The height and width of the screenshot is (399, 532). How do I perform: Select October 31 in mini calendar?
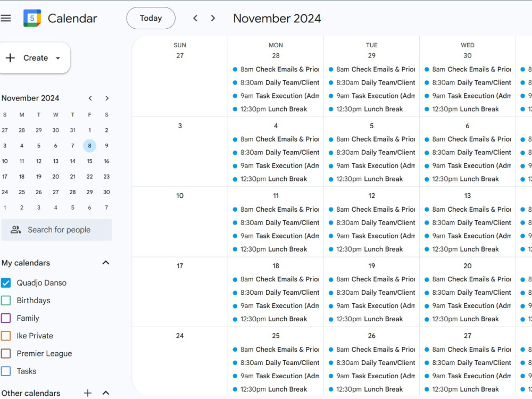point(72,130)
